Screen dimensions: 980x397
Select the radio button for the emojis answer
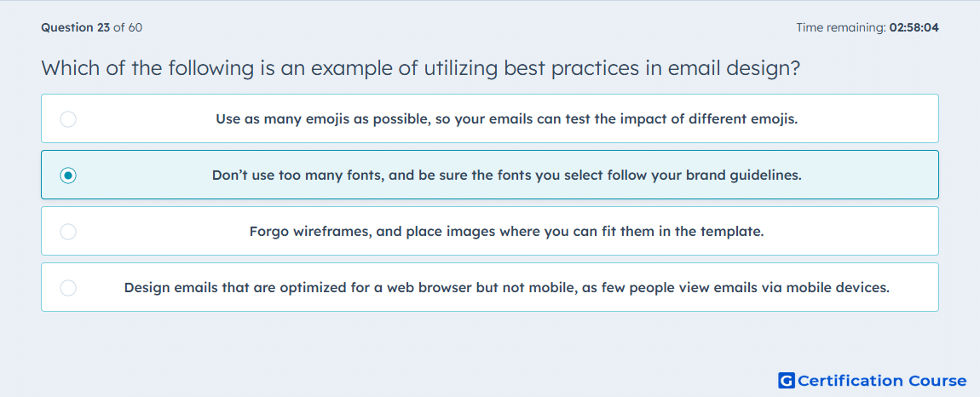68,118
